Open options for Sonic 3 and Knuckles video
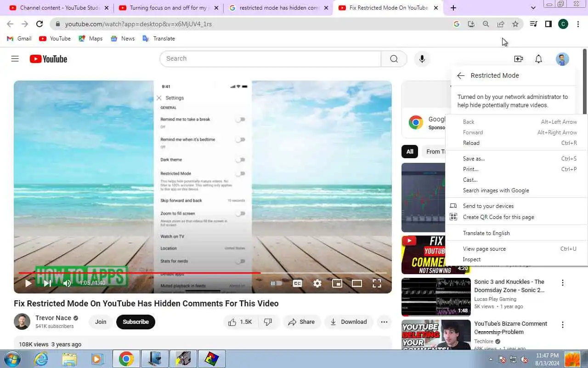 pyautogui.click(x=562, y=283)
